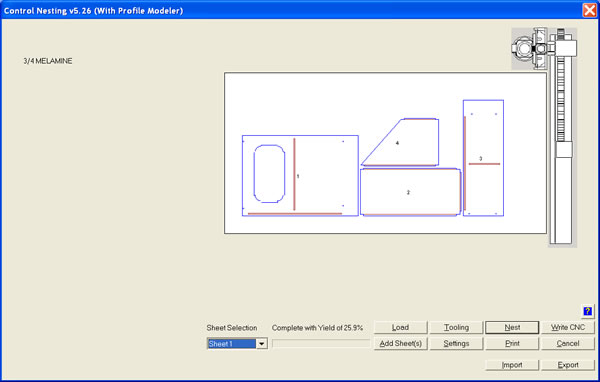Click the Export button
Screen dimensions: 600x382
[568, 365]
